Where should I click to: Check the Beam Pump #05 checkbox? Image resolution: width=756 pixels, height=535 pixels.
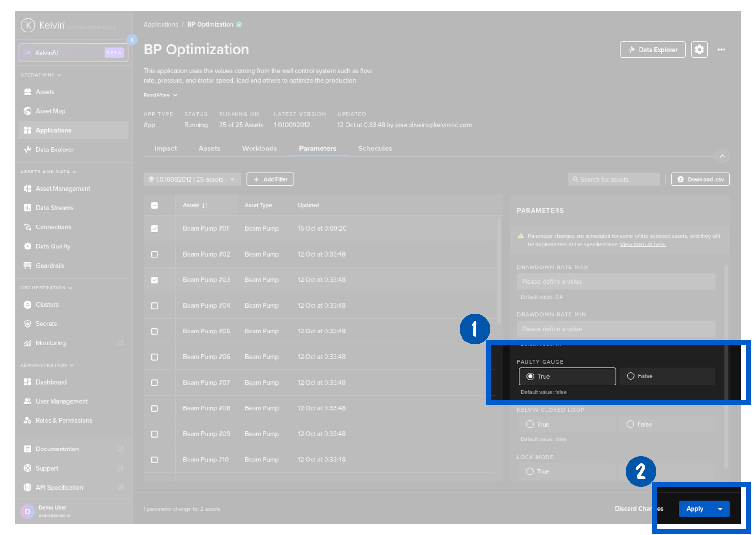point(155,332)
